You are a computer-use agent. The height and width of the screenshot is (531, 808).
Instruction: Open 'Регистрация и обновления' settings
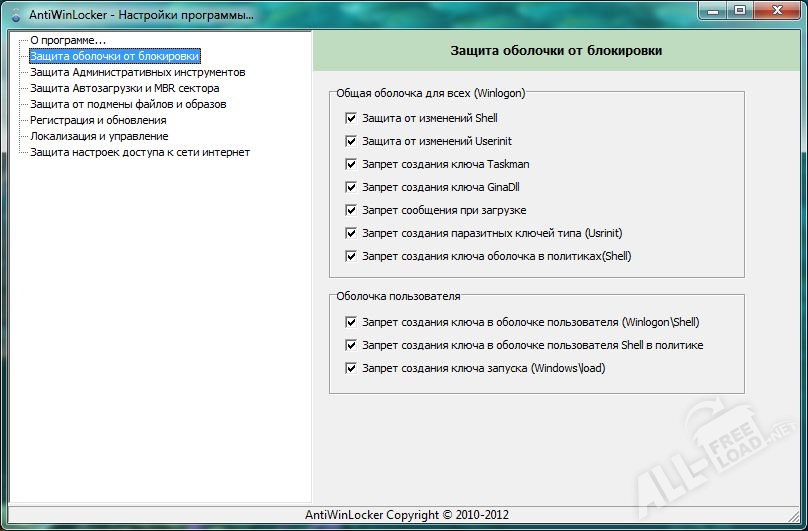coord(98,120)
